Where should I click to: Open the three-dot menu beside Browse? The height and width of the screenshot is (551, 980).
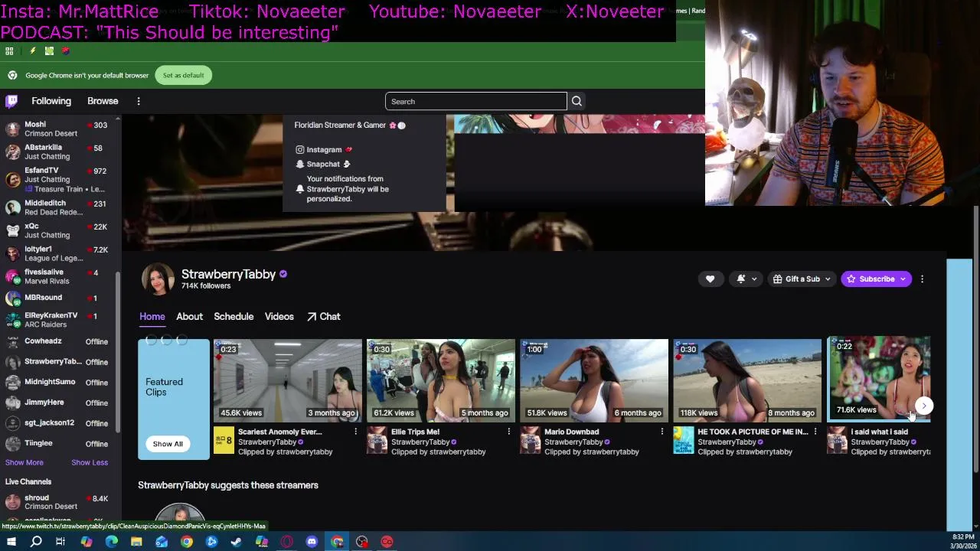click(x=139, y=101)
